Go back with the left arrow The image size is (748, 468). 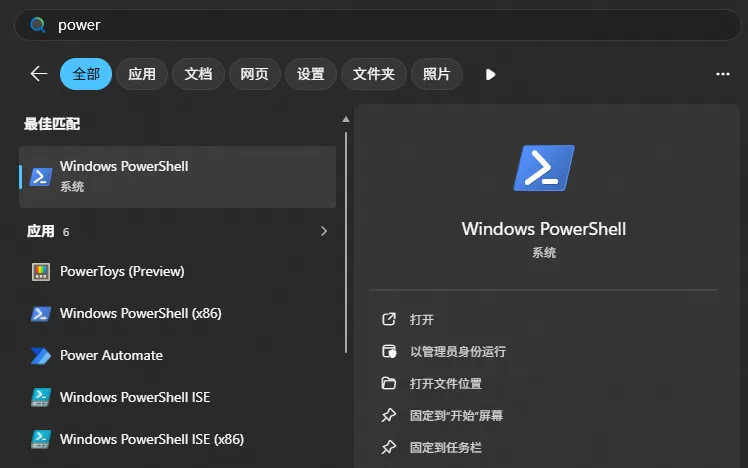tap(39, 74)
